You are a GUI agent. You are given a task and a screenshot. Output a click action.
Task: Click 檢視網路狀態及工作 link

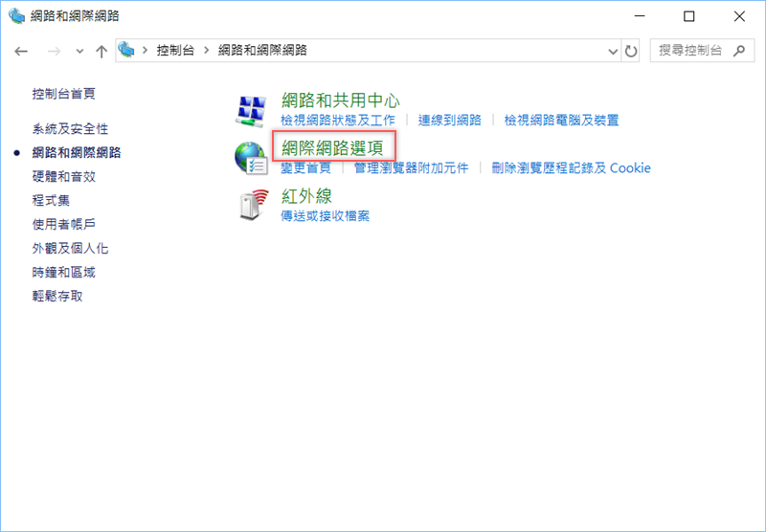(338, 120)
